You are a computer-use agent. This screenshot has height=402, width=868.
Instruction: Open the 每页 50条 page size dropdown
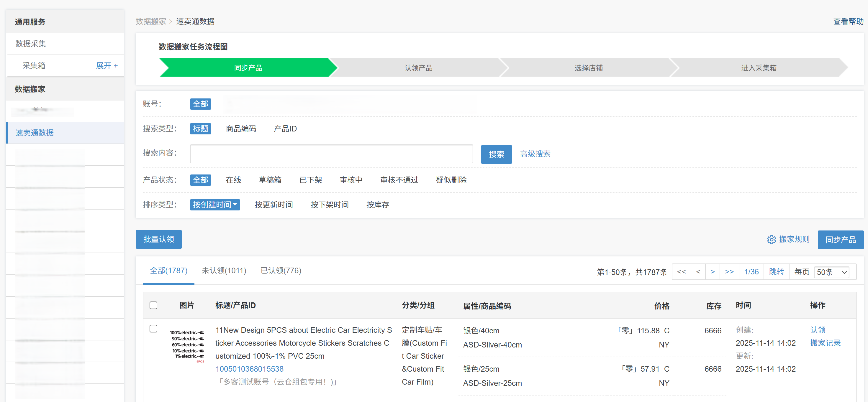point(831,272)
